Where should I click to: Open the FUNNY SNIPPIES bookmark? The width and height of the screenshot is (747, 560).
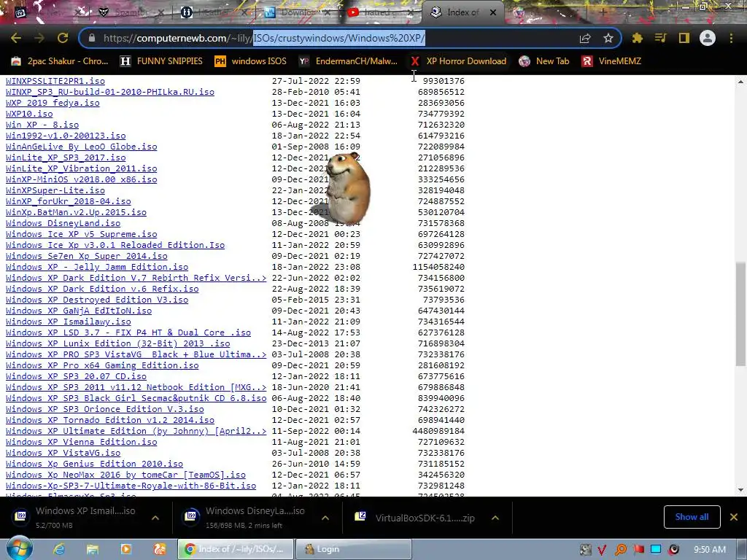coord(161,61)
